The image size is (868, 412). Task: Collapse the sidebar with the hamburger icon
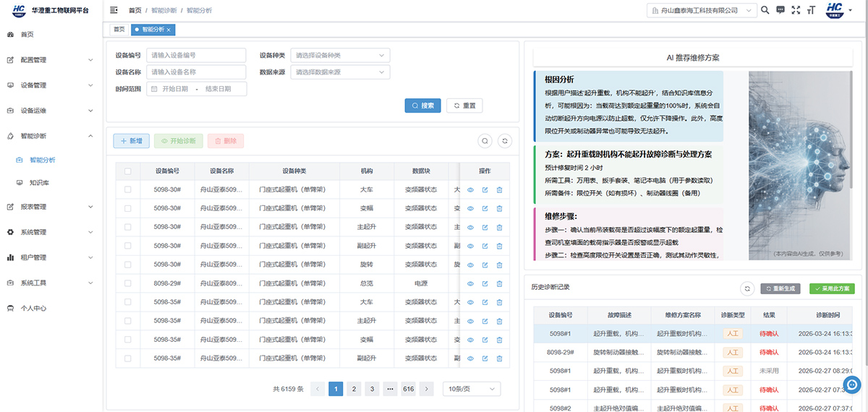coord(114,10)
